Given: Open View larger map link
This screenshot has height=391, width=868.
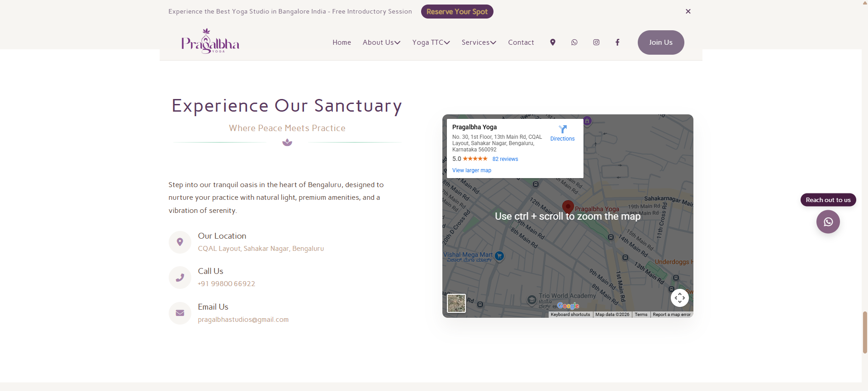Looking at the screenshot, I should click(472, 170).
